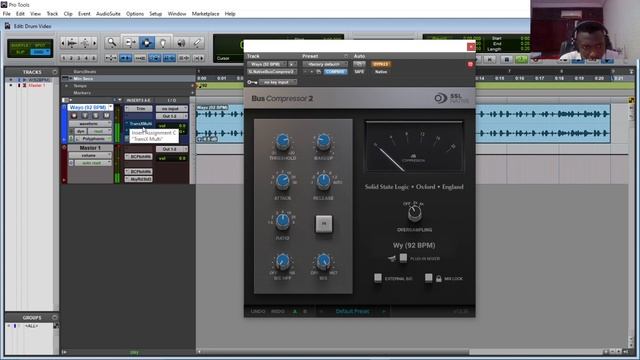Click the COMPARE button in plugin header
This screenshot has height=360, width=640.
pos(335,71)
